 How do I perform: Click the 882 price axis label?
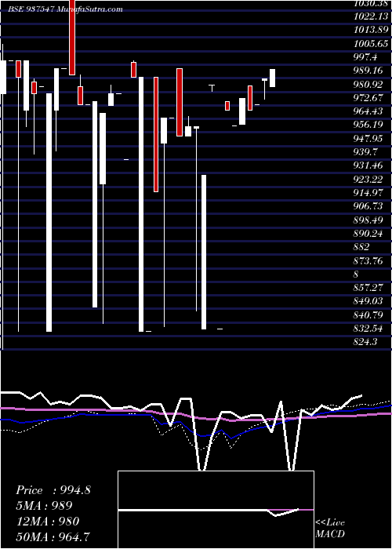click(361, 247)
